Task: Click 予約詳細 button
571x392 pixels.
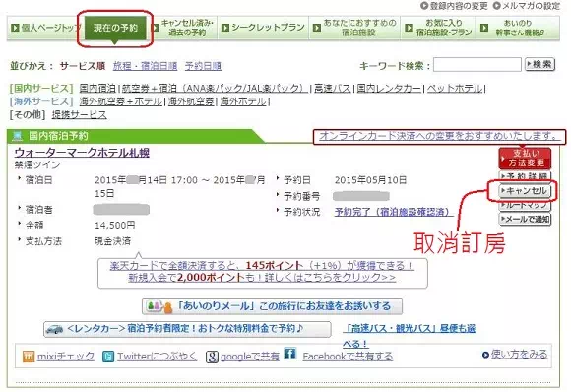Action: click(525, 175)
